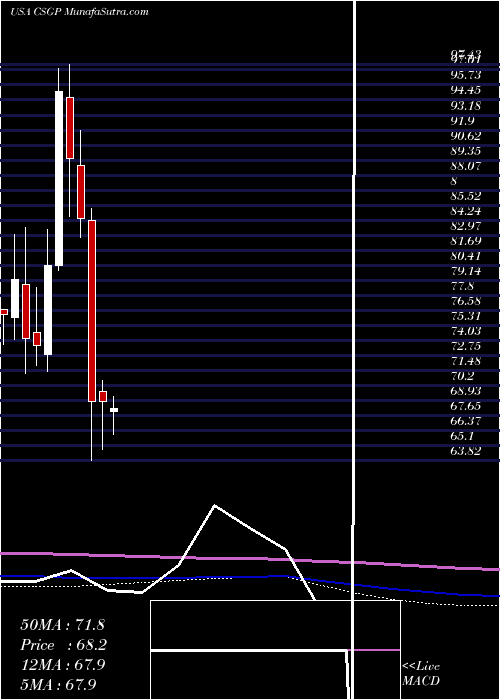This screenshot has height=700, width=500.
Task: Select the 71.48 price level label
Action: tap(466, 362)
